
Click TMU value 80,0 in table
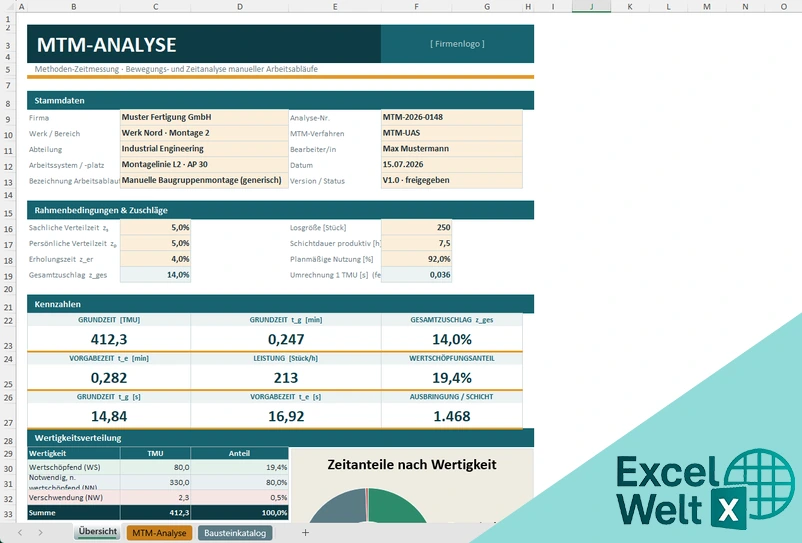pos(155,467)
